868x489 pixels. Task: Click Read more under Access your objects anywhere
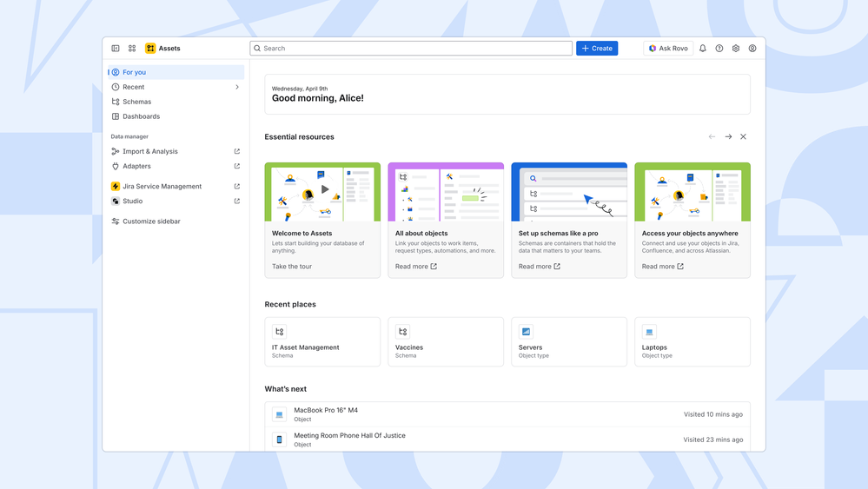coord(663,266)
